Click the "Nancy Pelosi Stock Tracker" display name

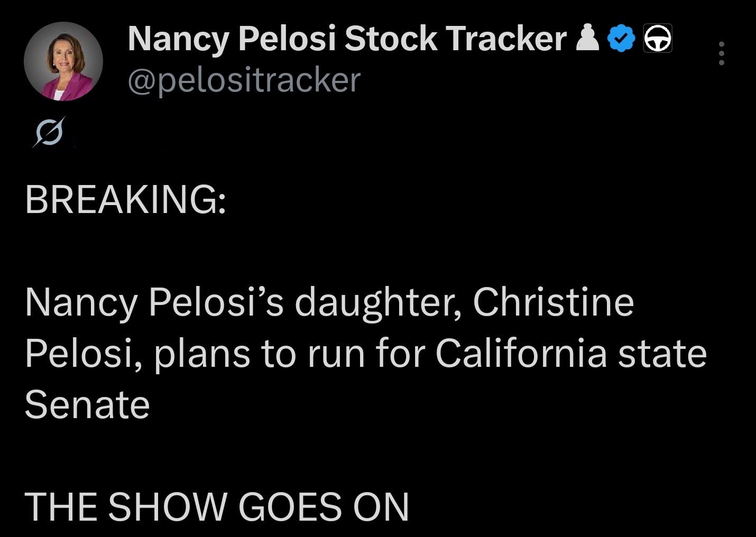point(347,39)
